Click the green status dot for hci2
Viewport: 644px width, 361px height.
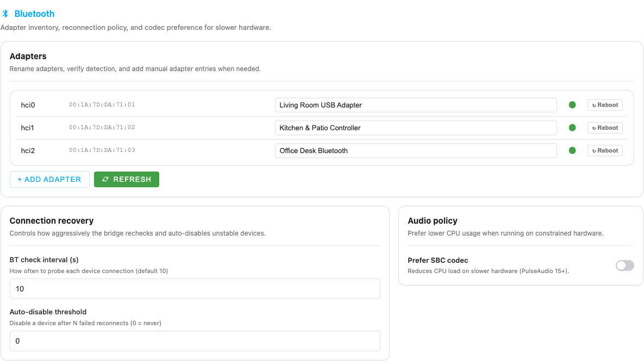[572, 150]
